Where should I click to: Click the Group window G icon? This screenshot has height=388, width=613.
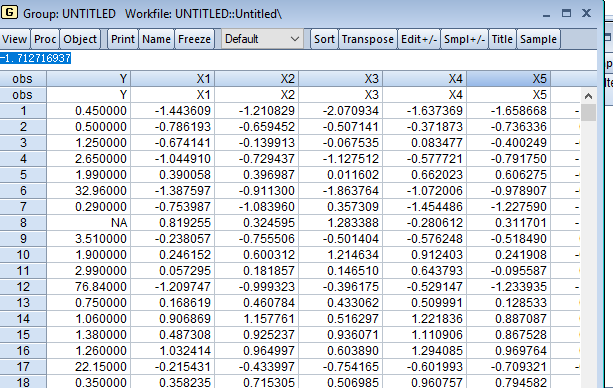[9, 13]
